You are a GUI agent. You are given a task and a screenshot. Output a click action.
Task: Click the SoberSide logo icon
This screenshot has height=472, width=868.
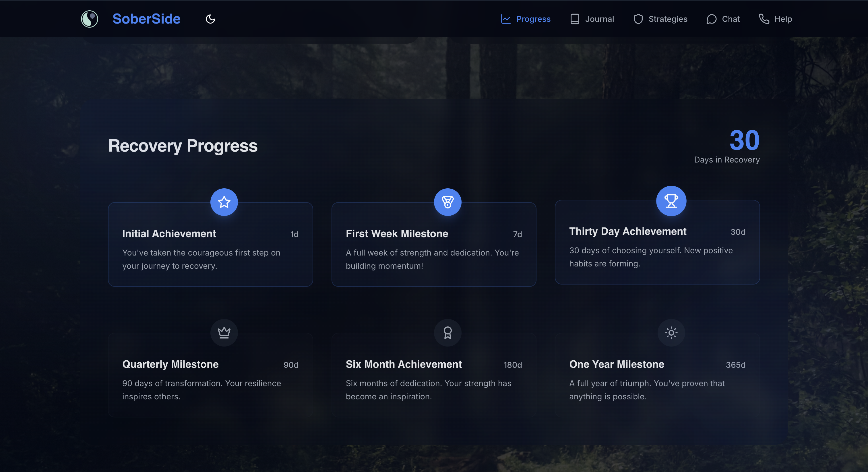[89, 19]
